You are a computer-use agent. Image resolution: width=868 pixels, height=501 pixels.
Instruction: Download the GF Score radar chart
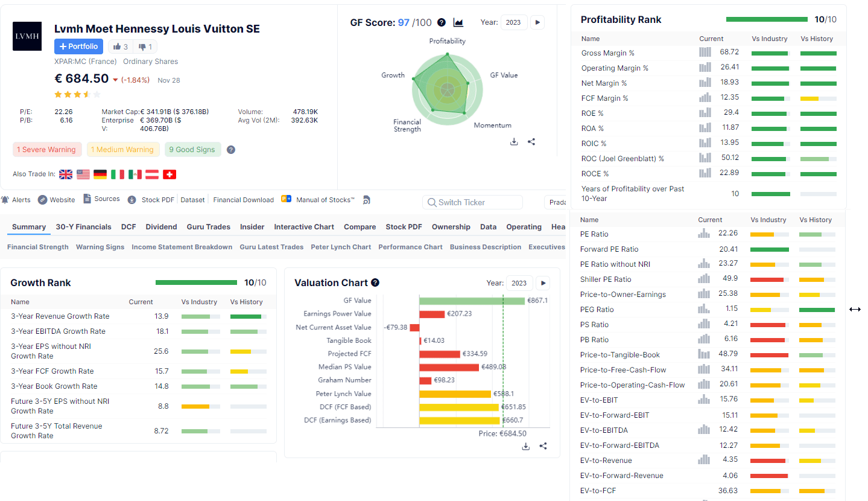tap(514, 142)
